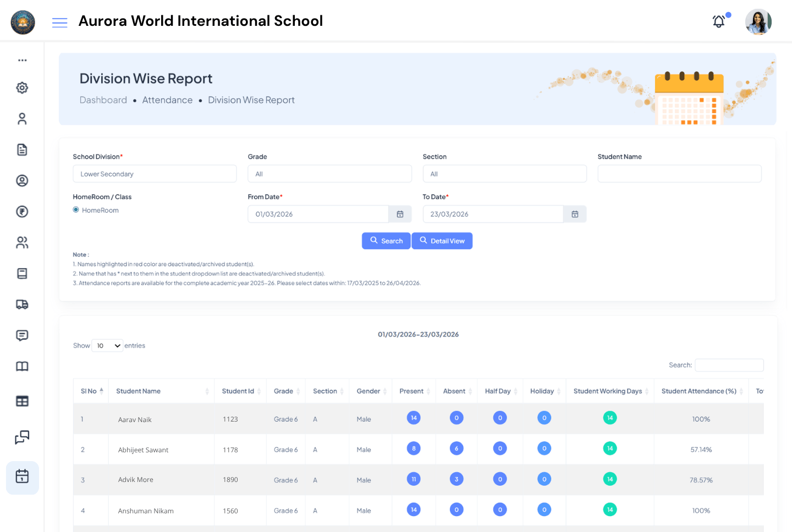
Task: Open the Settings gear in the sidebar
Action: point(22,87)
